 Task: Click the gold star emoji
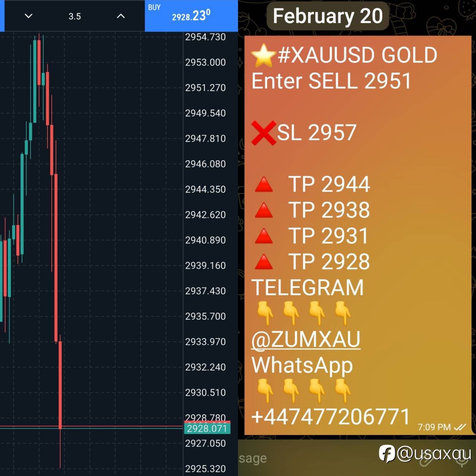click(263, 55)
